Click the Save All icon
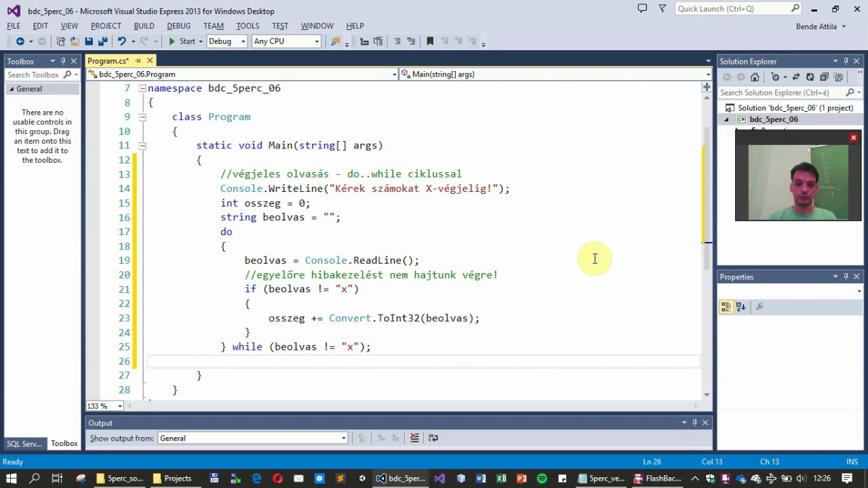The height and width of the screenshot is (488, 868). coord(102,41)
